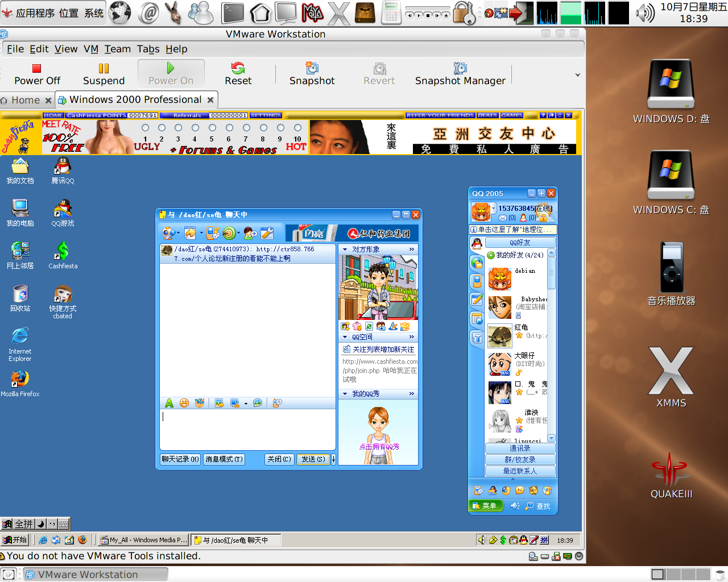Open 通讯录 panel button
Screen dimensions: 728x582
(x=520, y=448)
